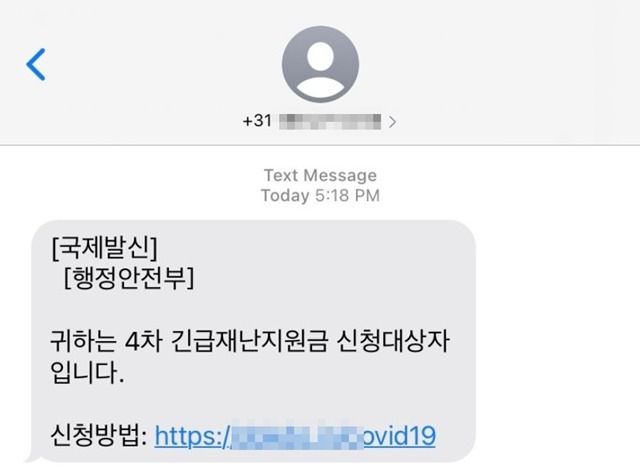640x474 pixels.
Task: Tap the "Today 5:18 PM" timestamp
Action: click(320, 195)
